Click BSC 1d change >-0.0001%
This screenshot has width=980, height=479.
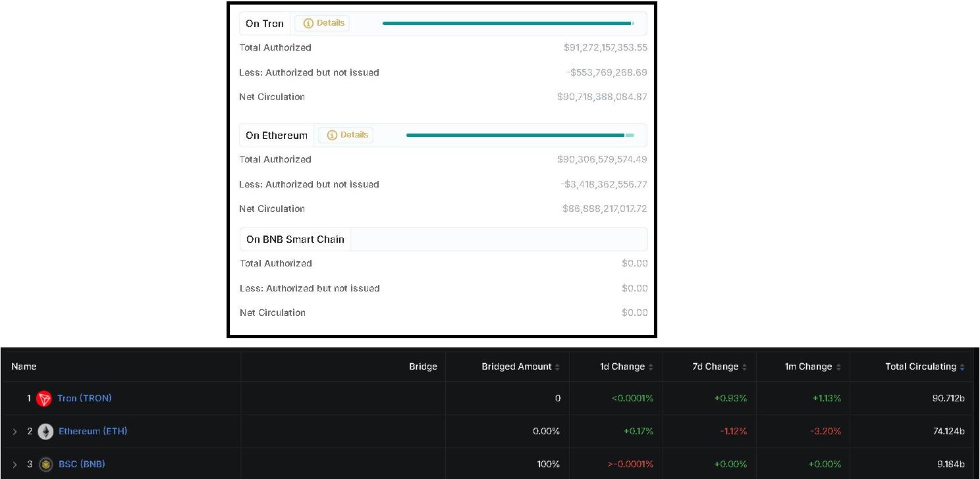point(630,464)
